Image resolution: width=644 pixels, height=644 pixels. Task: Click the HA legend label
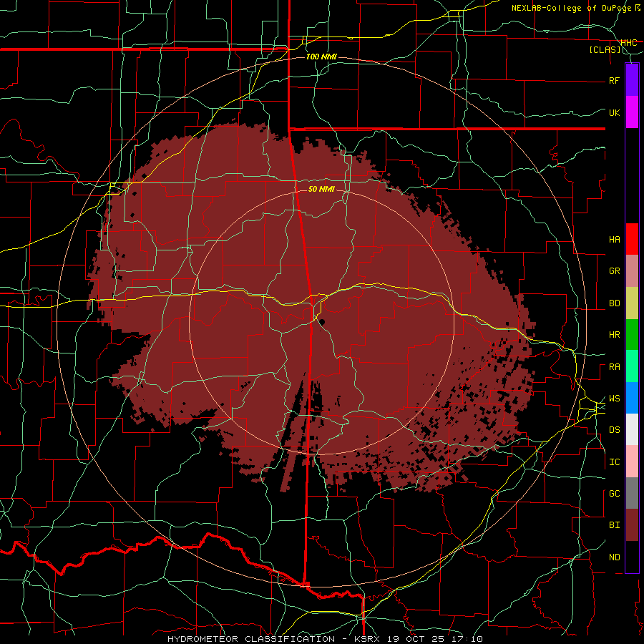pyautogui.click(x=615, y=240)
